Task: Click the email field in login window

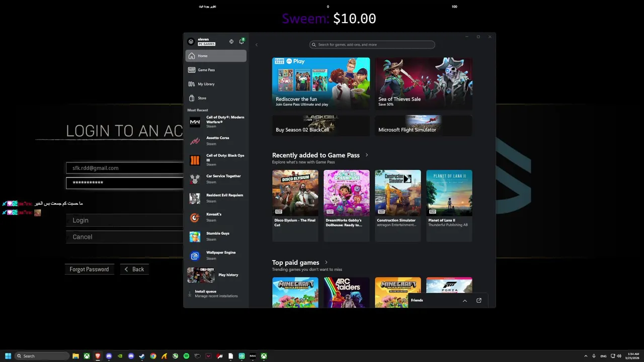Action: (x=124, y=168)
